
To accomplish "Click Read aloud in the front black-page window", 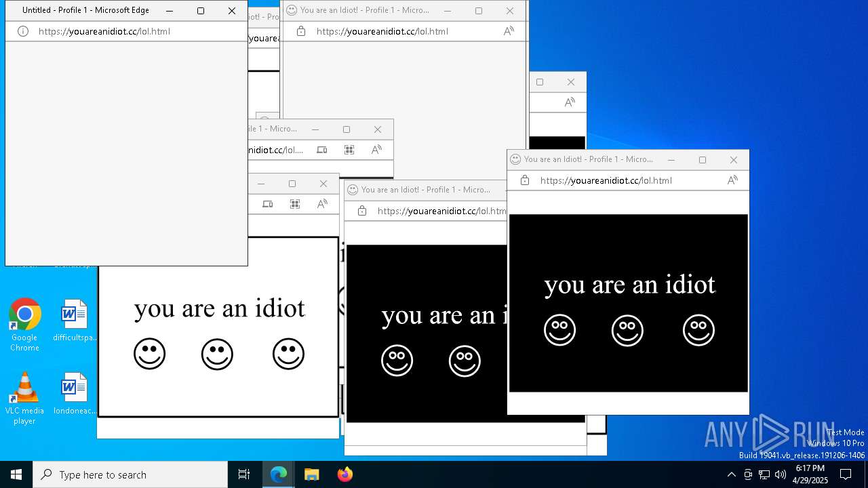I will pos(732,180).
